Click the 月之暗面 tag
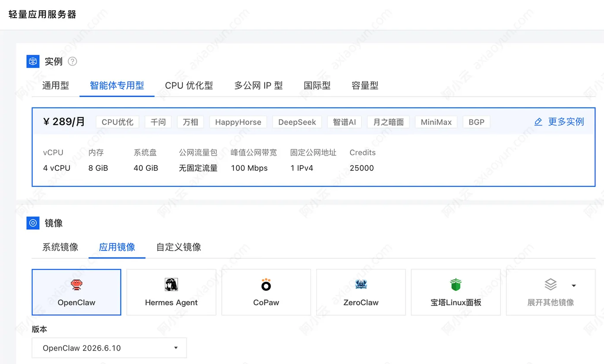This screenshot has width=604, height=364. 388,122
